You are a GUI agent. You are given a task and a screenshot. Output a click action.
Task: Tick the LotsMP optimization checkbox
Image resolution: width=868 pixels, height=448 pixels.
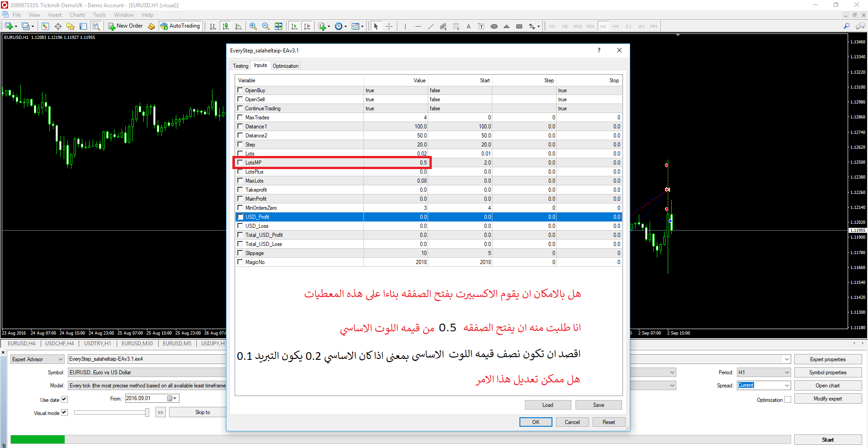tap(240, 162)
